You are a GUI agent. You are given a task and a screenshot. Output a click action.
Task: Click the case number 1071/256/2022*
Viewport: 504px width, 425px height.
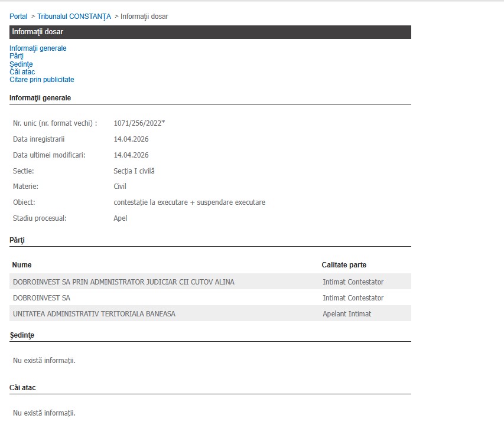(139, 123)
